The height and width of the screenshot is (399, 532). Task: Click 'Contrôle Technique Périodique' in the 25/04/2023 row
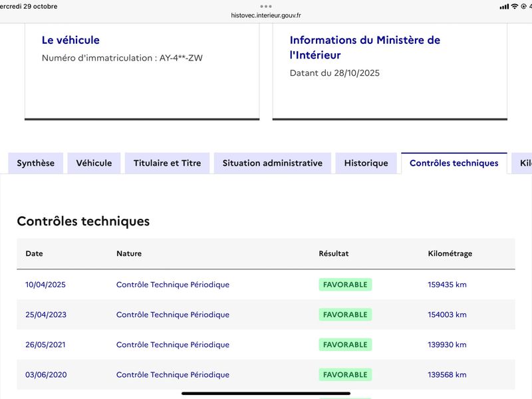pyautogui.click(x=173, y=315)
